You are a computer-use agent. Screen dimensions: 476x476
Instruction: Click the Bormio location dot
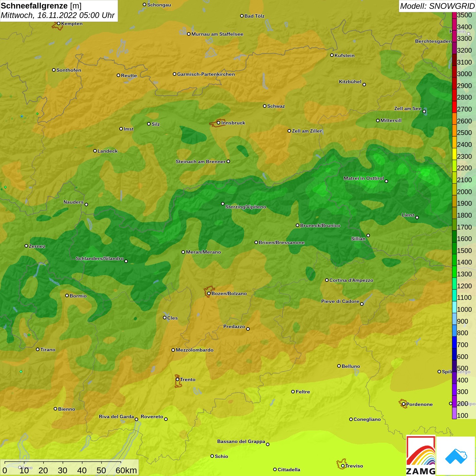[x=67, y=295]
